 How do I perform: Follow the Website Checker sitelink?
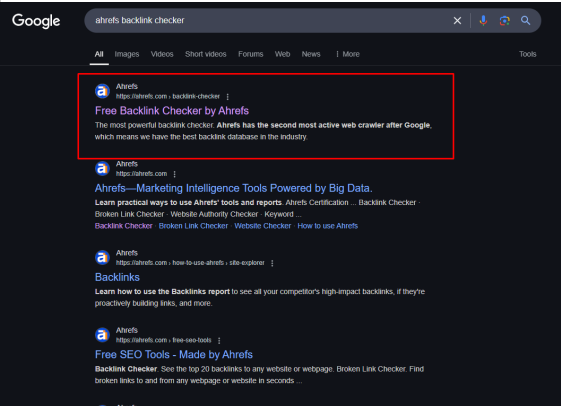pos(263,226)
